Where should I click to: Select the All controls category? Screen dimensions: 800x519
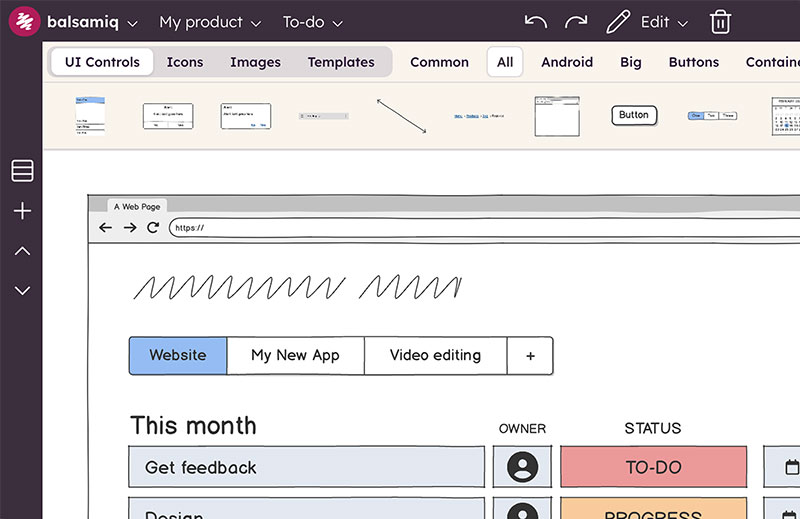pos(505,62)
